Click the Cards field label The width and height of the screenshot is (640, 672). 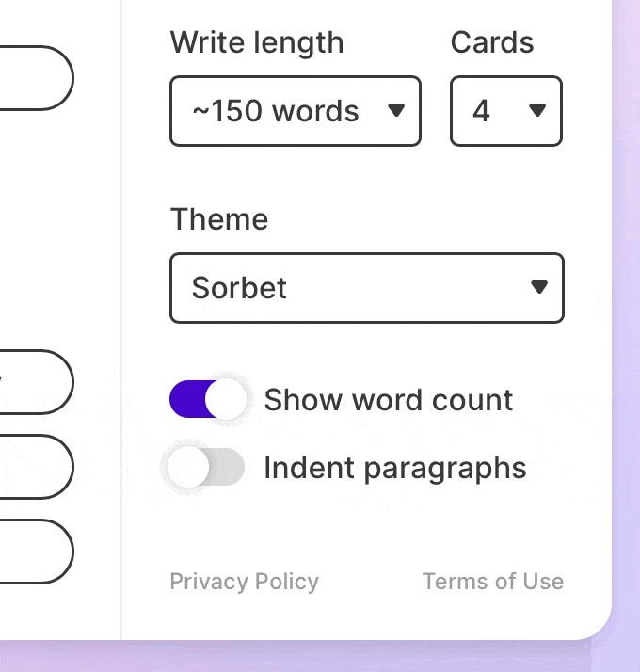(491, 42)
